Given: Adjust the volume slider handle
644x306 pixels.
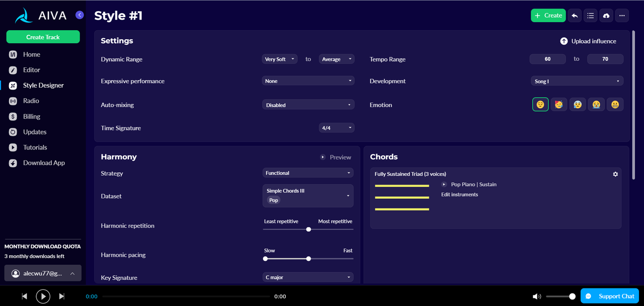Looking at the screenshot, I should point(572,296).
